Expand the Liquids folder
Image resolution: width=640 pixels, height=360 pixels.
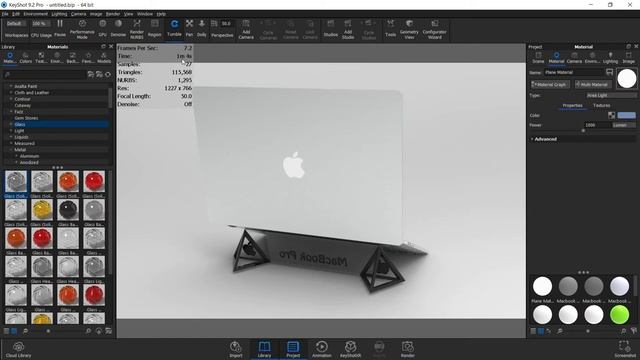(11, 137)
